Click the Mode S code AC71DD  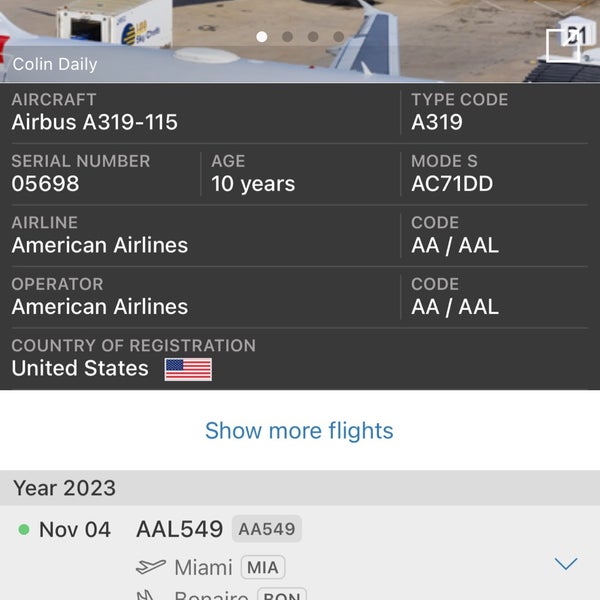(x=452, y=184)
